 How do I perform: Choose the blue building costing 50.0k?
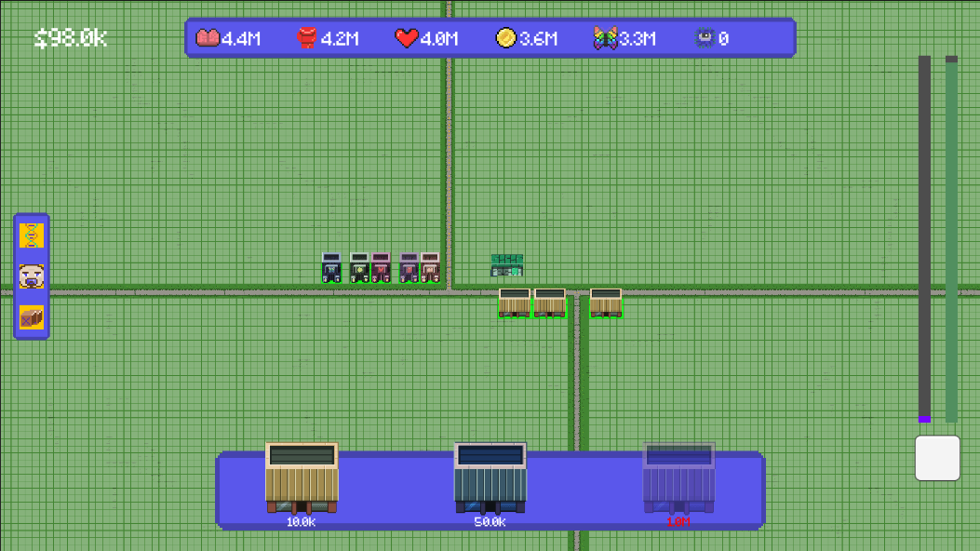click(x=490, y=477)
